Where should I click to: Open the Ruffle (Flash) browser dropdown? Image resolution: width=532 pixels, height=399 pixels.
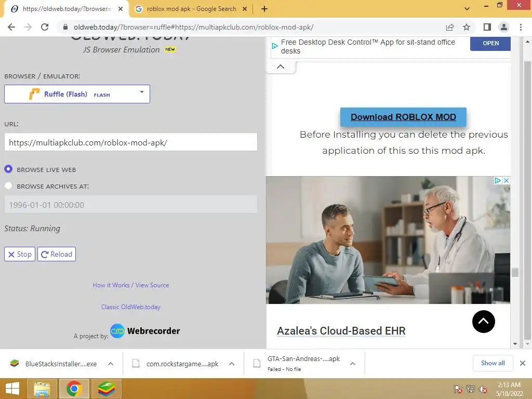tap(77, 94)
